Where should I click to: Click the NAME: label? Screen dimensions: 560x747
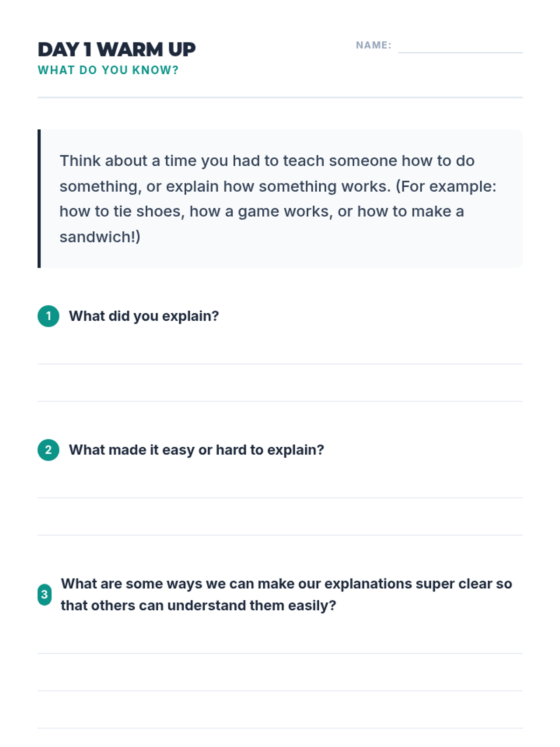tap(373, 45)
